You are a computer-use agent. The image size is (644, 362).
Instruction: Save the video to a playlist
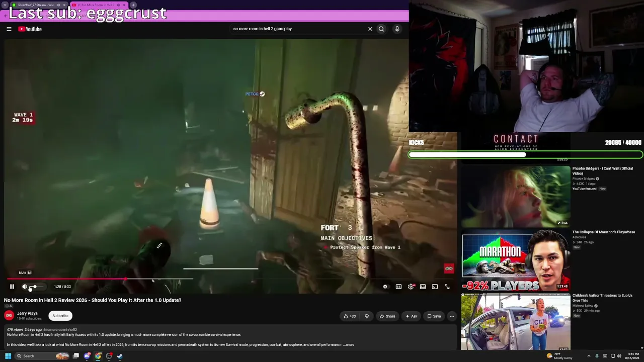click(x=434, y=316)
